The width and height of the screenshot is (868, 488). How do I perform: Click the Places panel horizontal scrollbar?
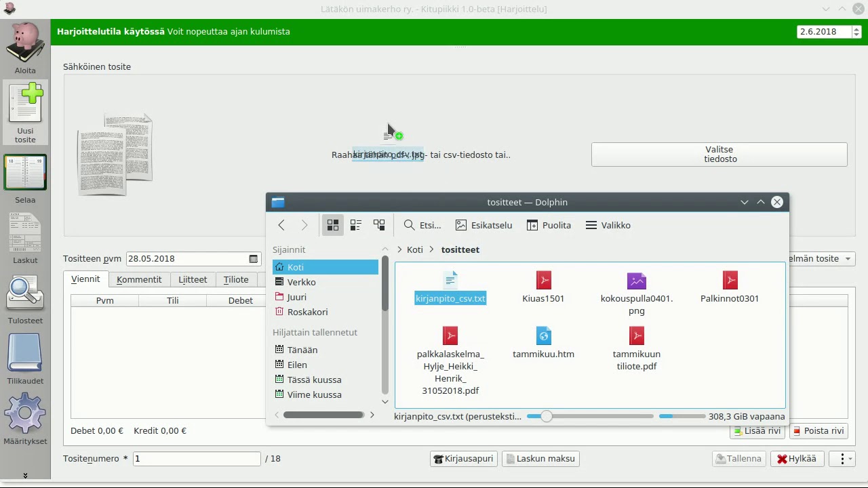click(324, 415)
